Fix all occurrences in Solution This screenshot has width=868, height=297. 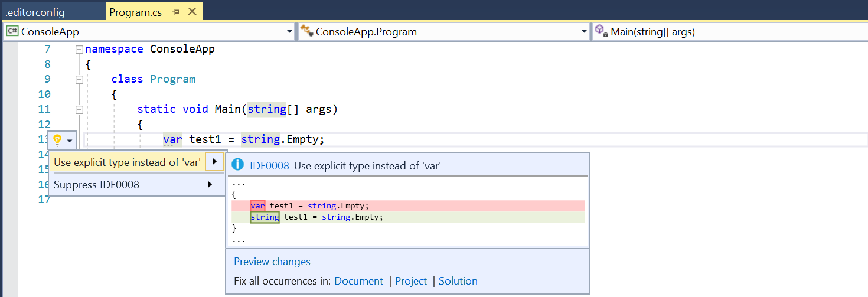pos(458,281)
